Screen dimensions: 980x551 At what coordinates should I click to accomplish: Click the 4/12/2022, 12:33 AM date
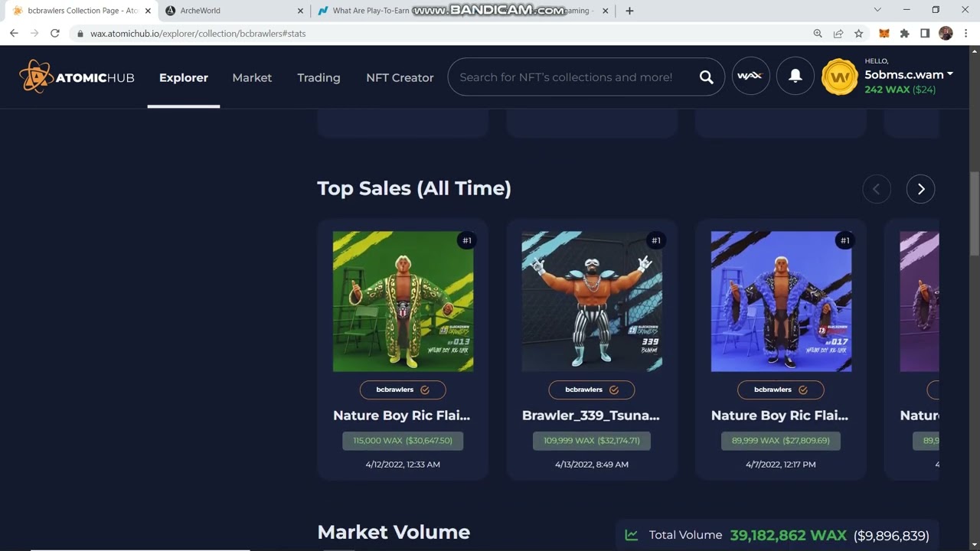(403, 465)
